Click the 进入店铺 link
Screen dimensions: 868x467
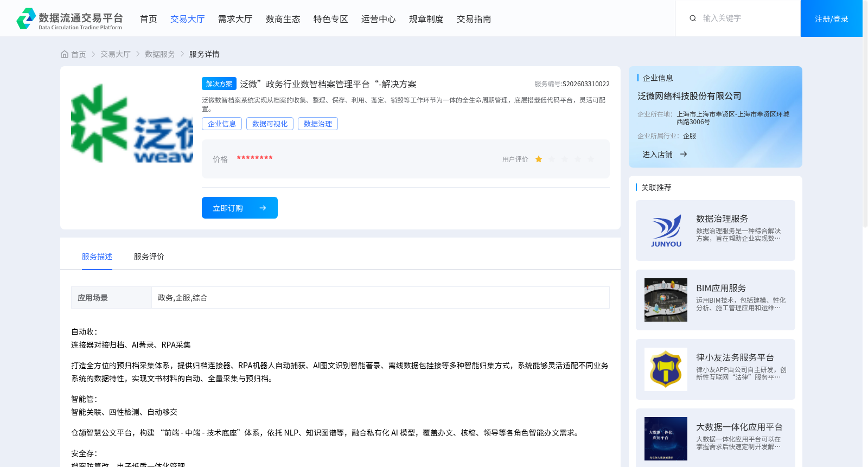(658, 155)
